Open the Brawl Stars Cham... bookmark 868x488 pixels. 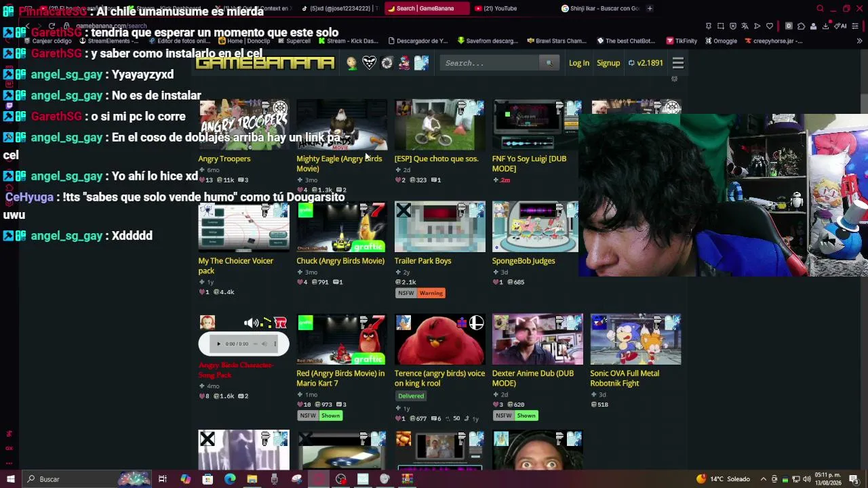tap(557, 41)
